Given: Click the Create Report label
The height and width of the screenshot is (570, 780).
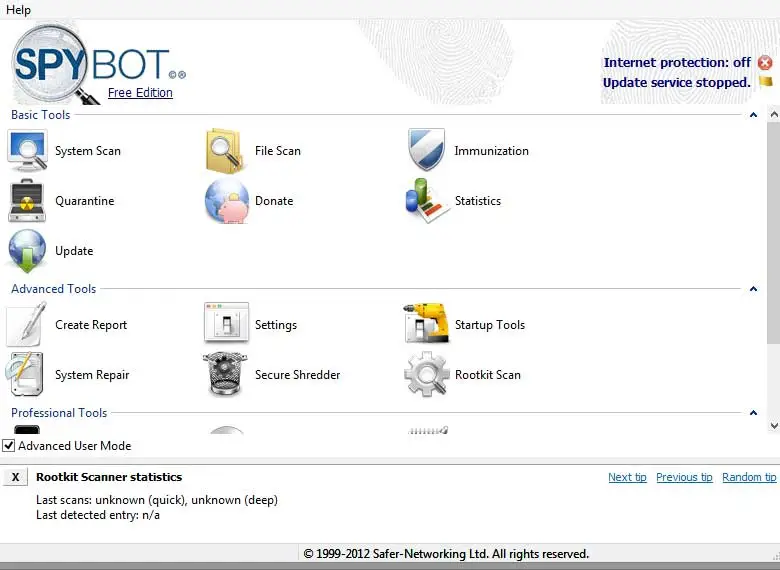Looking at the screenshot, I should tap(91, 325).
